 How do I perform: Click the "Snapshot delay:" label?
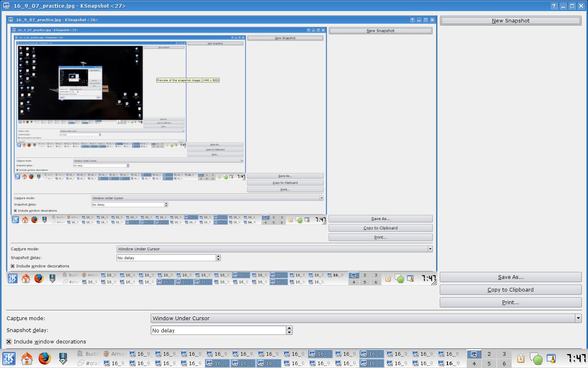(x=27, y=330)
